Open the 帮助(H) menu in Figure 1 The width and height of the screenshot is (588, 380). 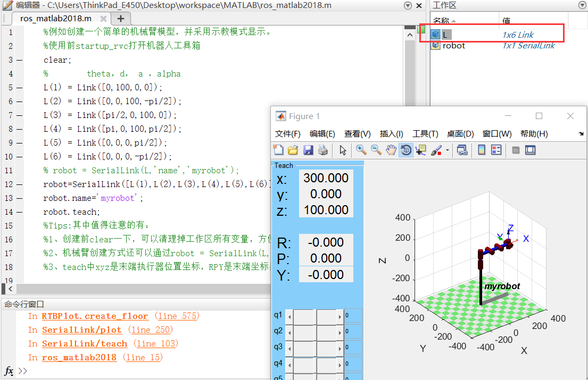(534, 133)
